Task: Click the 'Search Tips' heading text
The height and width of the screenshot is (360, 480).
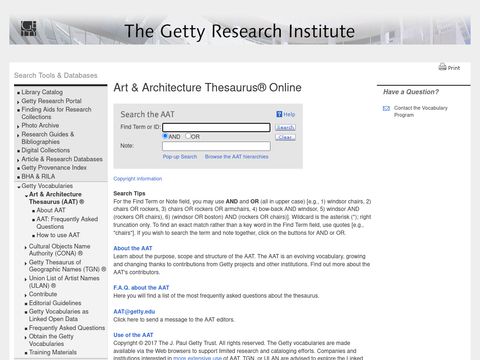Action: coord(129,193)
